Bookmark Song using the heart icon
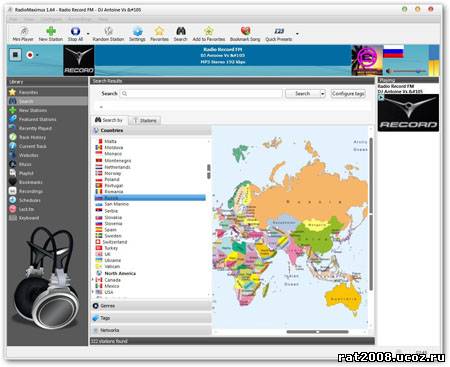This screenshot has height=367, width=450. (245, 34)
